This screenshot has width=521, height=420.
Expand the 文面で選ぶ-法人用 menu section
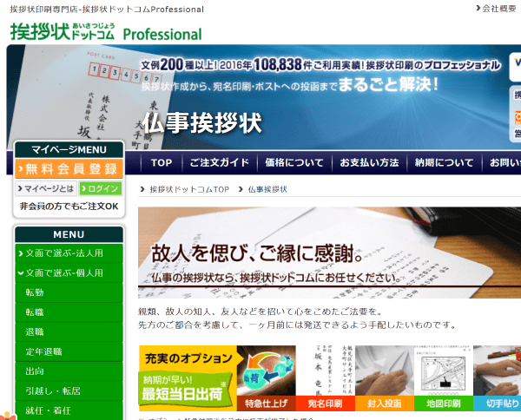tap(69, 253)
